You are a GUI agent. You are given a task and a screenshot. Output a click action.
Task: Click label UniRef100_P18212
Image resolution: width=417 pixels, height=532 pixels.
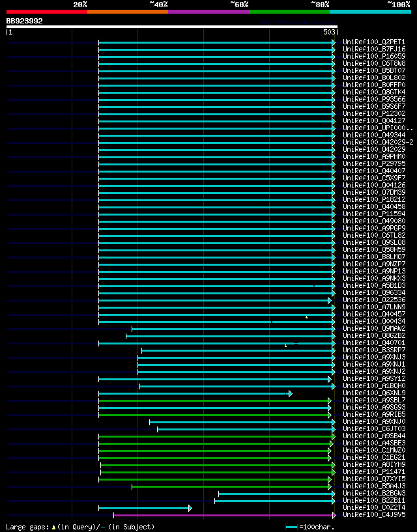(374, 199)
